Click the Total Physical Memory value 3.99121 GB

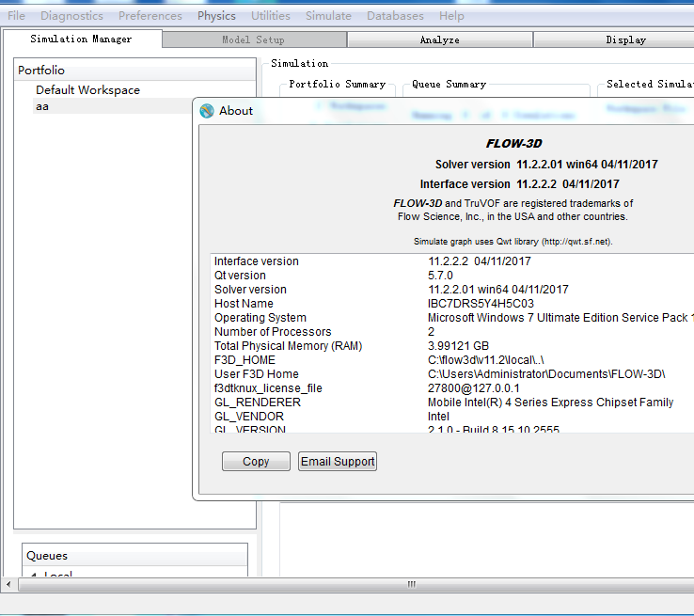coord(458,346)
